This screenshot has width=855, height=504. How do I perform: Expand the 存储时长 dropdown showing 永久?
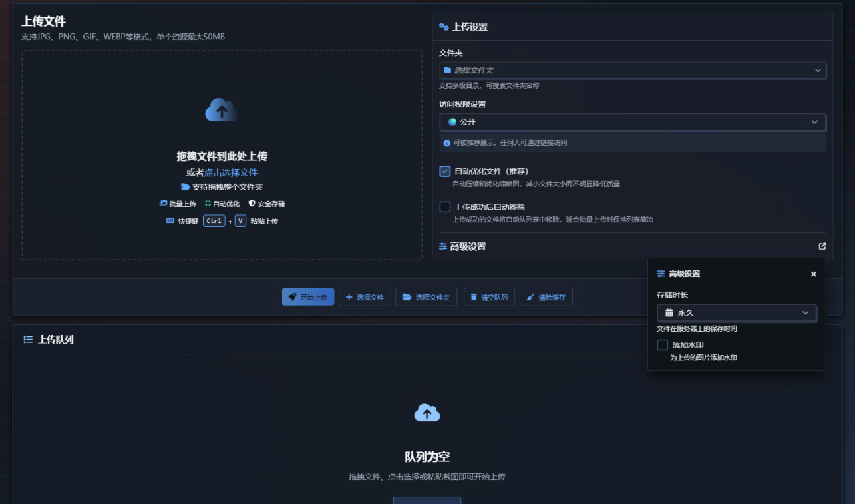point(736,312)
